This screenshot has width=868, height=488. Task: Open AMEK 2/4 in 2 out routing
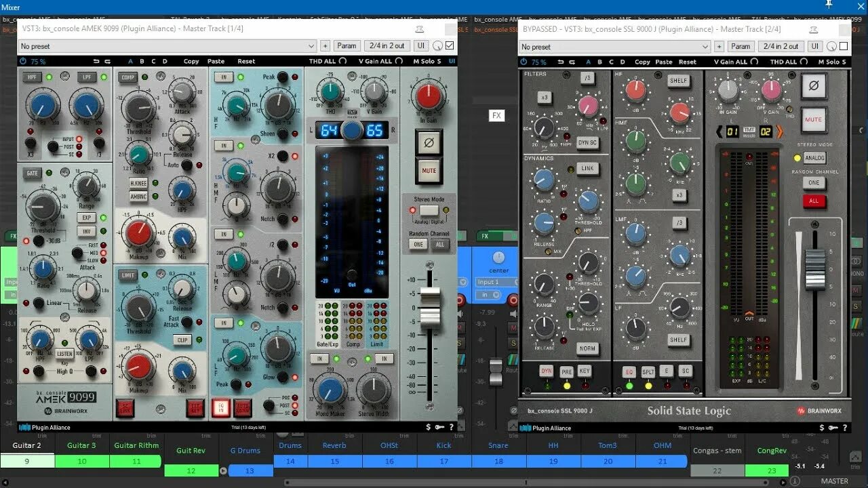387,46
